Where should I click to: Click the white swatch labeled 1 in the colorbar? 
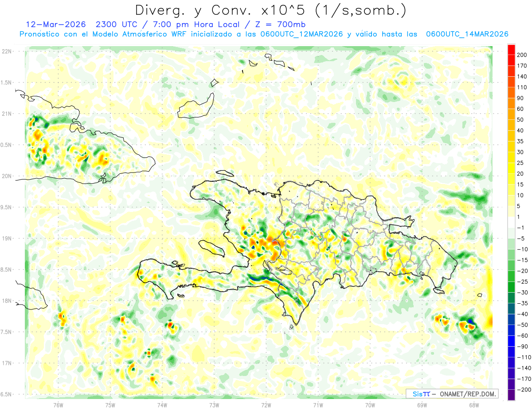pos(511,222)
